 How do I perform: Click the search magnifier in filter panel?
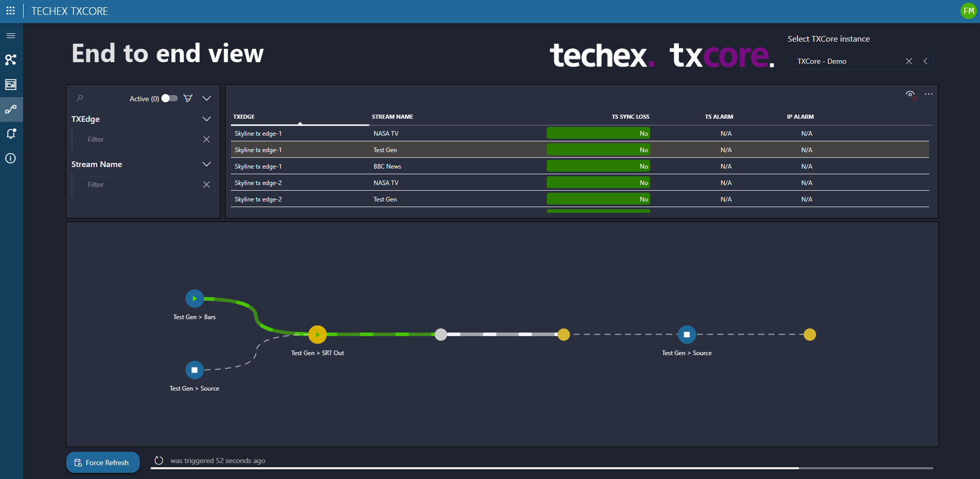[x=80, y=98]
